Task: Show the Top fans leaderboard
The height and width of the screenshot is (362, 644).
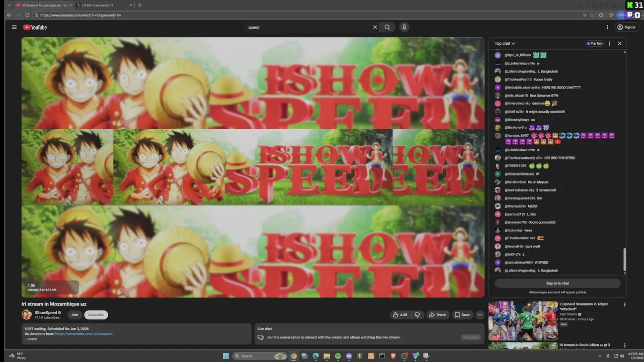Action: click(595, 43)
